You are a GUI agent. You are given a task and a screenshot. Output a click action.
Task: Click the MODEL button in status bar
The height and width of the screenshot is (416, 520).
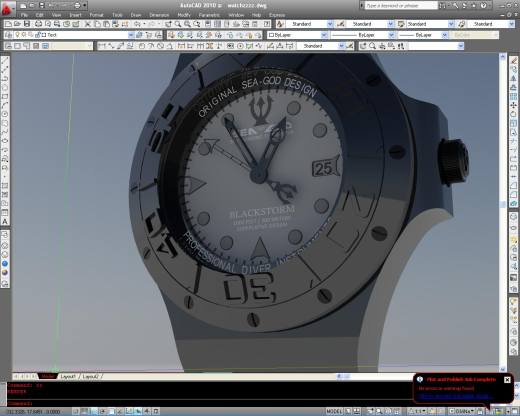(334, 411)
